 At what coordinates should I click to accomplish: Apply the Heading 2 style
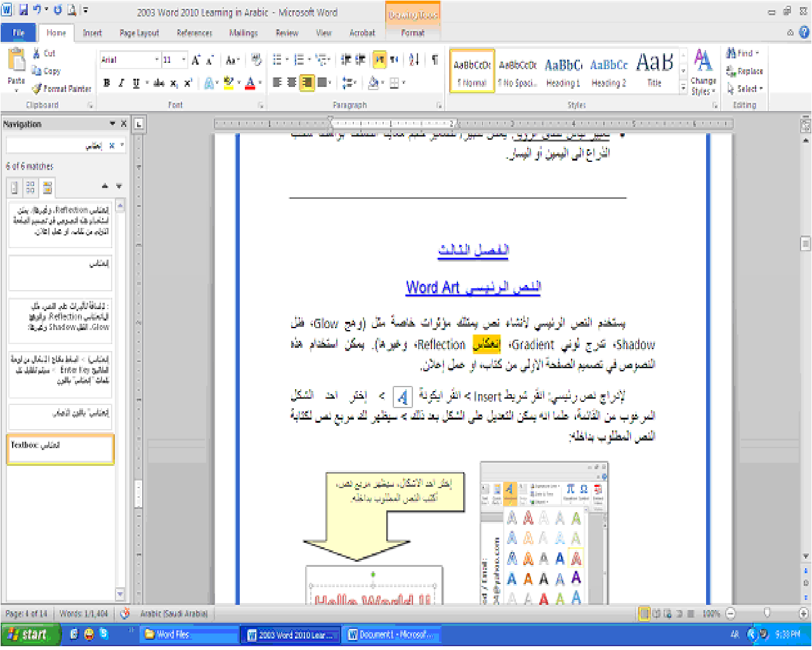[609, 72]
